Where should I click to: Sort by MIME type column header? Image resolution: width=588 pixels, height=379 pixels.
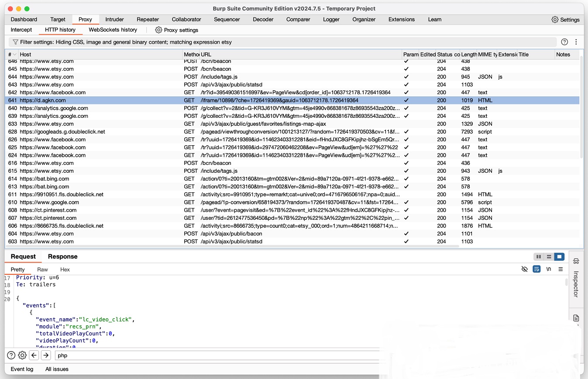pyautogui.click(x=487, y=55)
